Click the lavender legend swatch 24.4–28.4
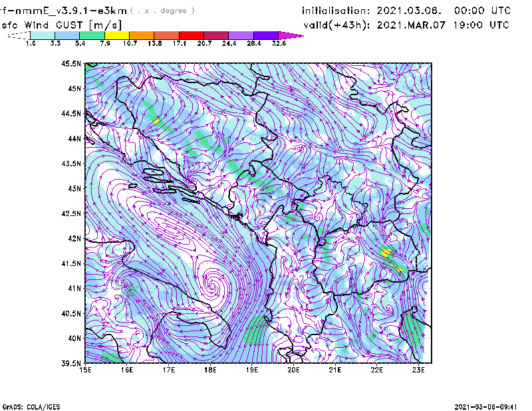 coord(241,35)
